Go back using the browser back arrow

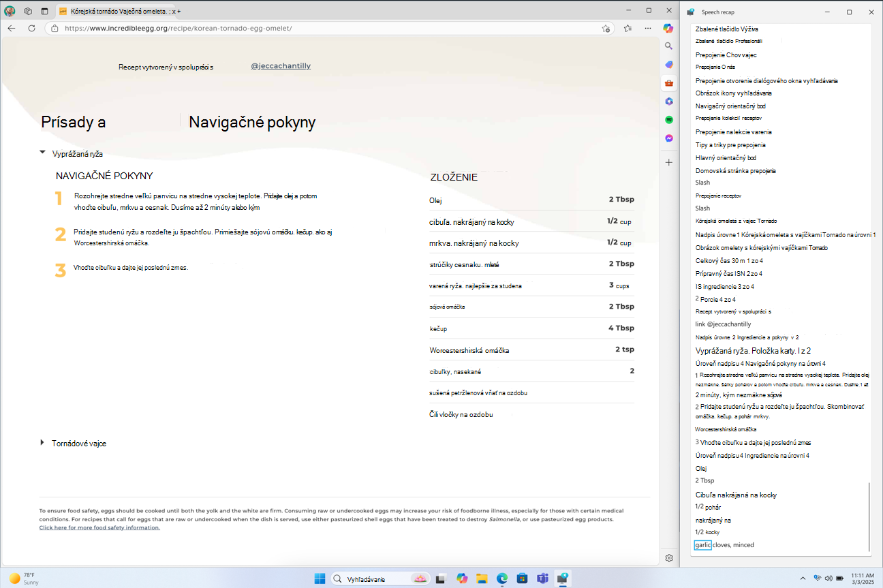12,29
